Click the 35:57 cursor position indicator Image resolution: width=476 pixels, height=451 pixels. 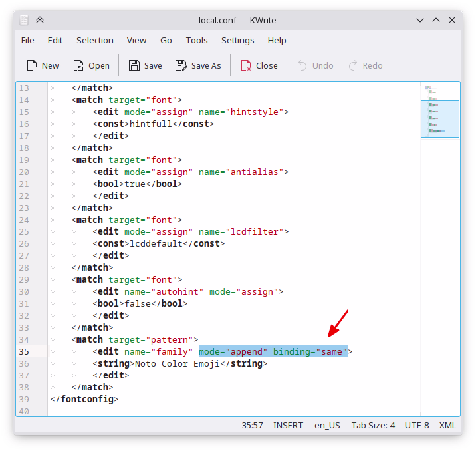252,425
